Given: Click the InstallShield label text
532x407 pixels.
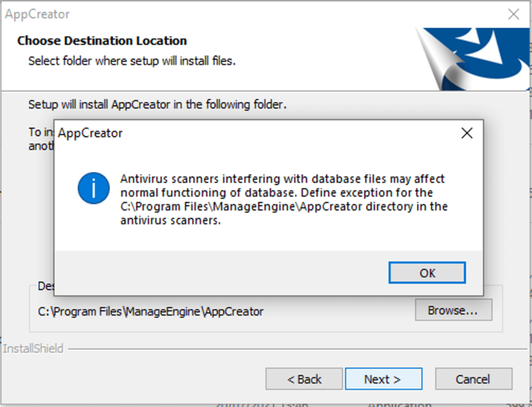Looking at the screenshot, I should [33, 349].
